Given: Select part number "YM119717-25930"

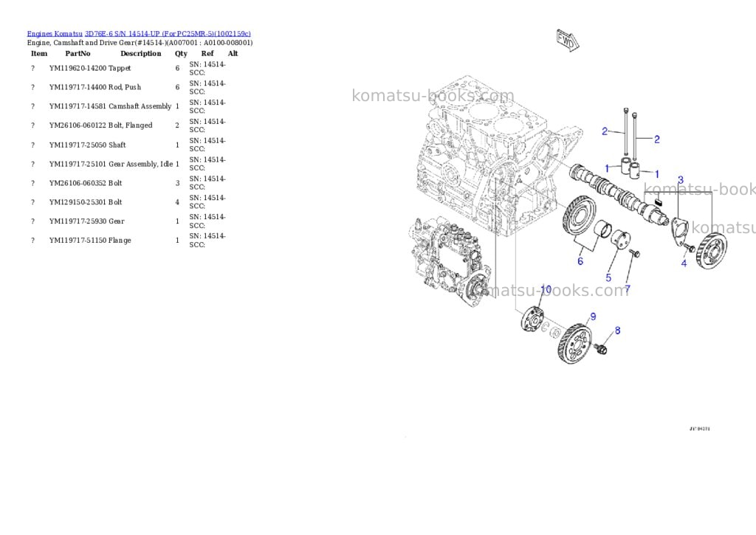Looking at the screenshot, I should coord(78,221).
